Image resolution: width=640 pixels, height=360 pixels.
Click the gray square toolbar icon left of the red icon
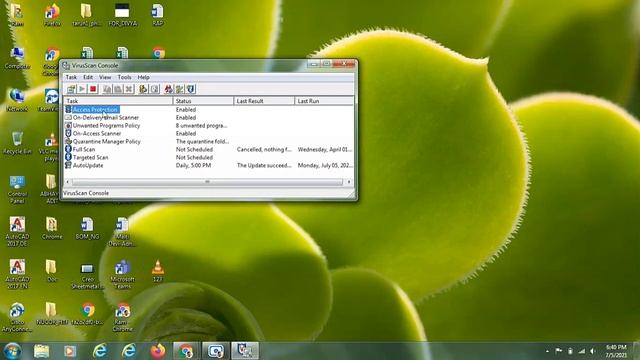(x=155, y=89)
